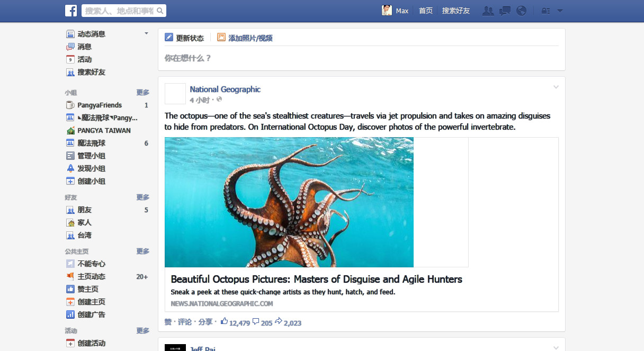The width and height of the screenshot is (644, 351).
Task: View 12,479 likes count
Action: pos(235,322)
